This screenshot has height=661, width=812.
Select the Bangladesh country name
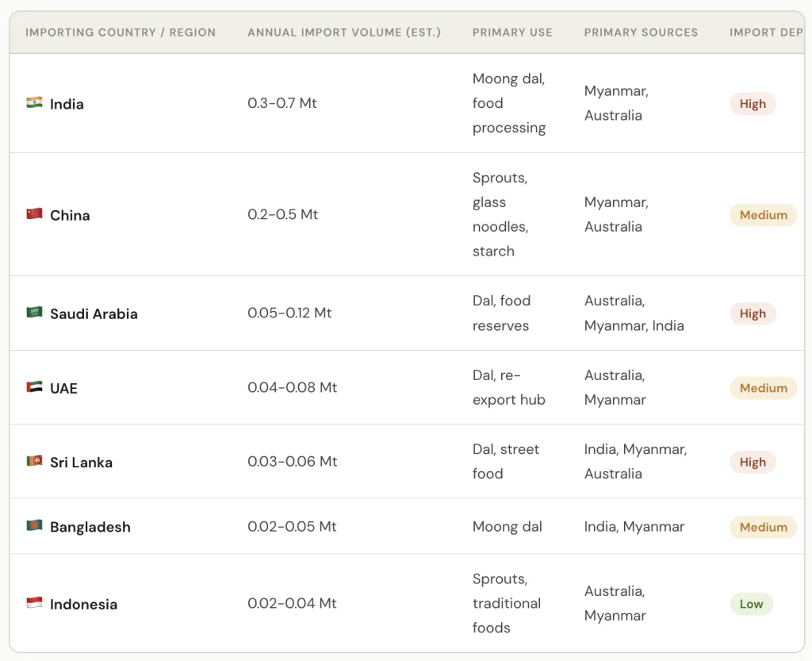(x=90, y=528)
